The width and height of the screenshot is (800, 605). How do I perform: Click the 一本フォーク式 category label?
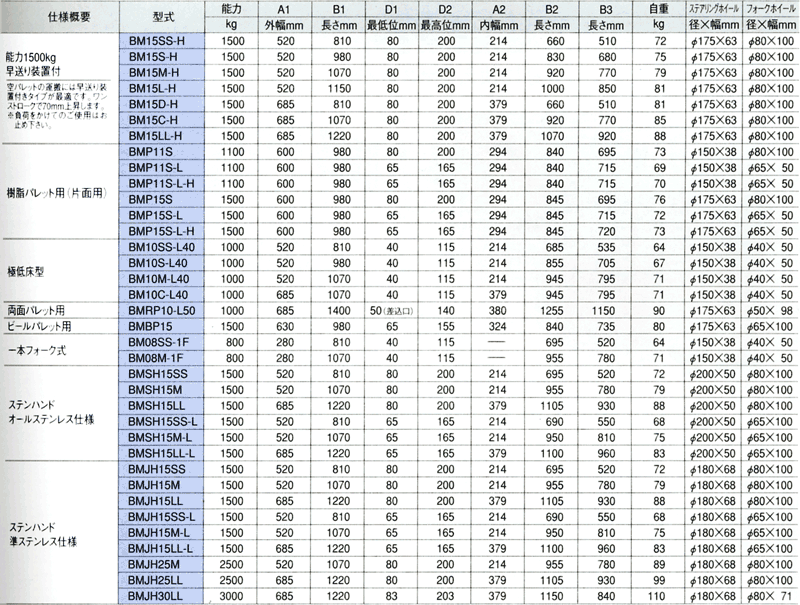pyautogui.click(x=37, y=350)
